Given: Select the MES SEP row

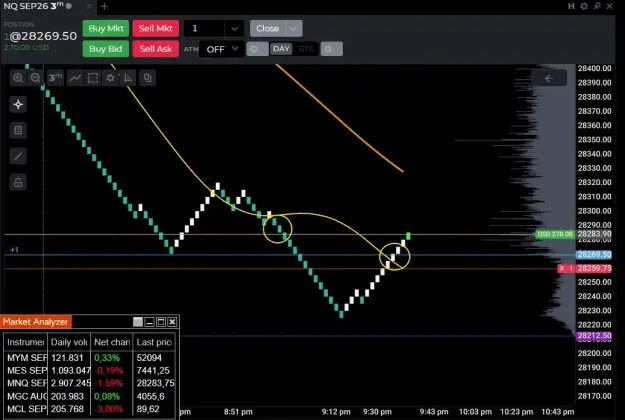Looking at the screenshot, I should [x=89, y=371].
